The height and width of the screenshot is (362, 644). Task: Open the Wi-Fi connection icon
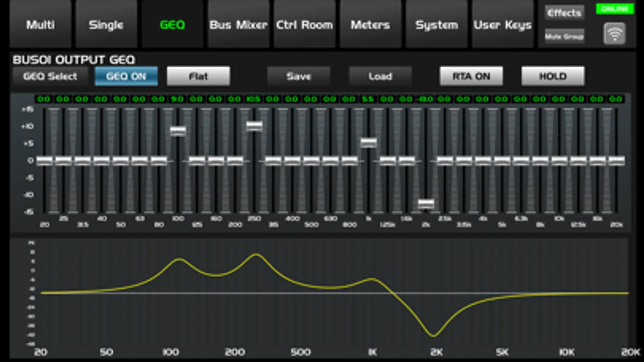(614, 34)
